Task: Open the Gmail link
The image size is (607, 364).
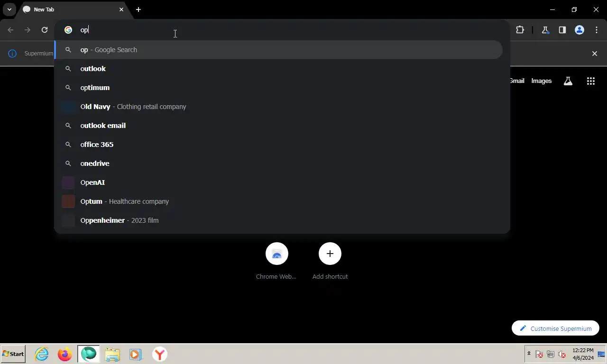Action: [516, 81]
